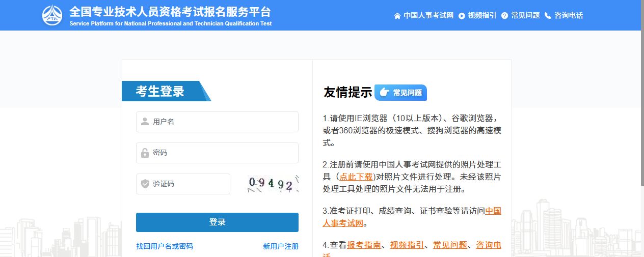Viewport: 644px width, 257px height.
Task: Click the 找回用户名或密码 link
Action: pyautogui.click(x=165, y=246)
